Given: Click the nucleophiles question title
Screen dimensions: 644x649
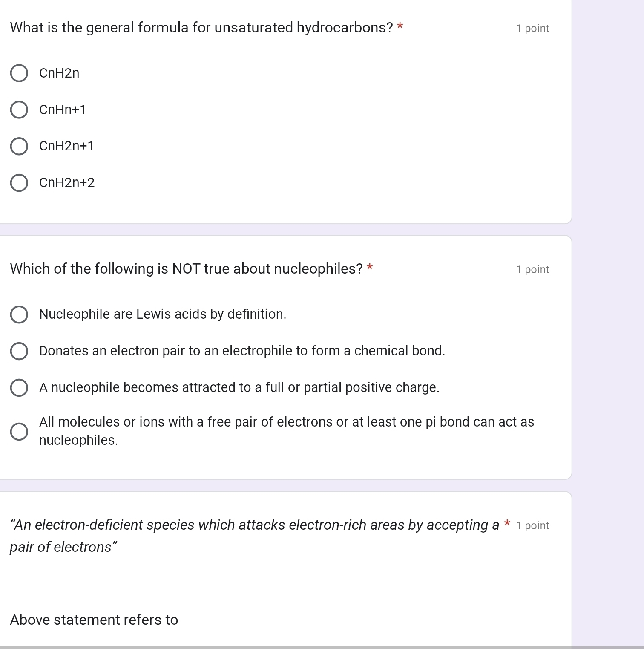Looking at the screenshot, I should [186, 269].
